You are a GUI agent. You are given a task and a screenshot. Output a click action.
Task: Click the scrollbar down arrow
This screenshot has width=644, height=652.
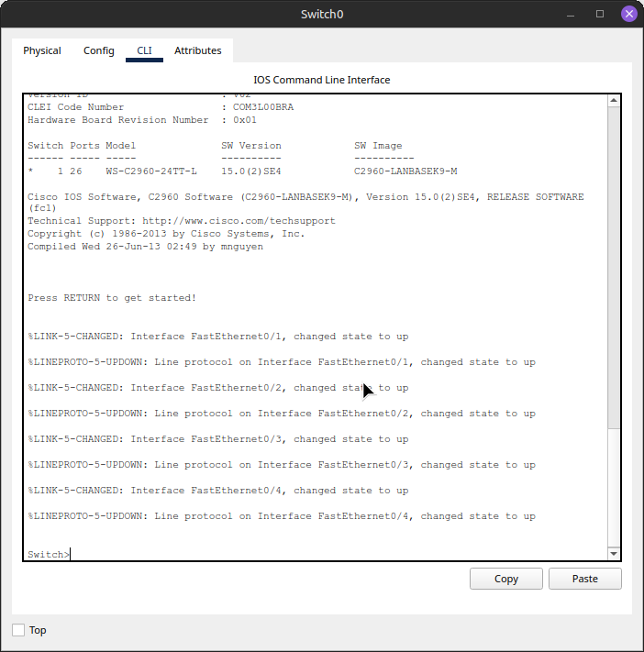pyautogui.click(x=614, y=554)
